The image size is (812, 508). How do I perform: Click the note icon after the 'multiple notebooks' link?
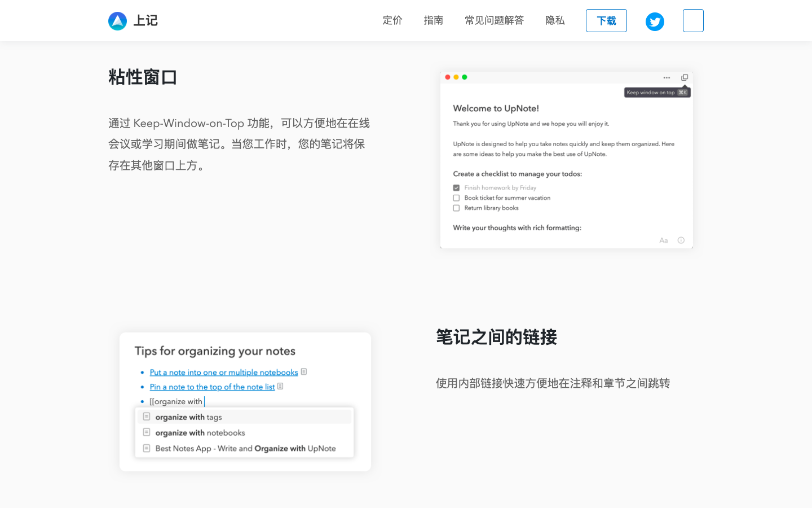304,371
